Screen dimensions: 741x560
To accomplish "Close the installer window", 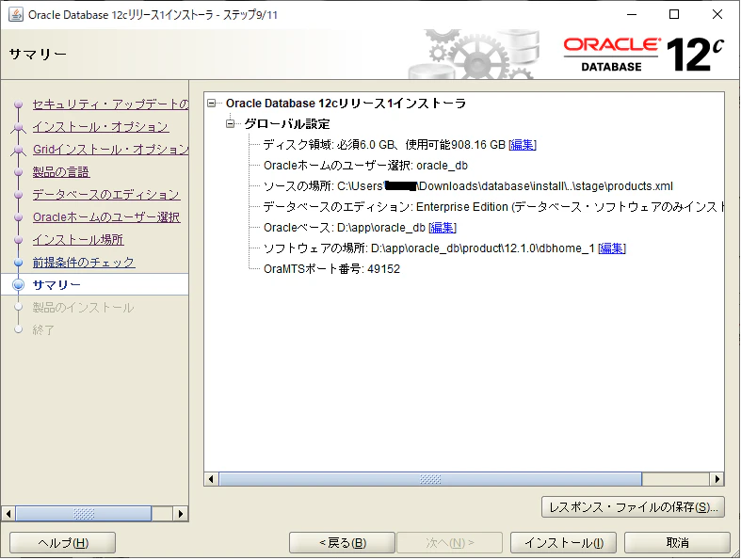I will 717,15.
